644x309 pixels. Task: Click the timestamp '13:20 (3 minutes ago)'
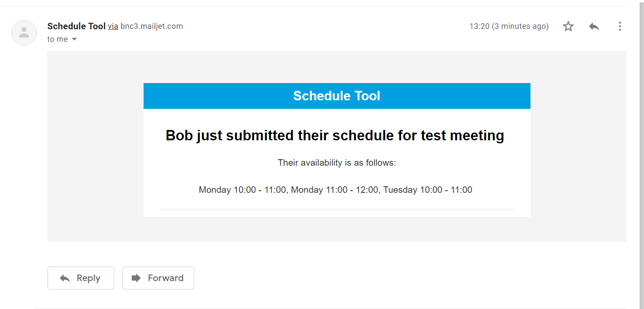pyautogui.click(x=509, y=26)
